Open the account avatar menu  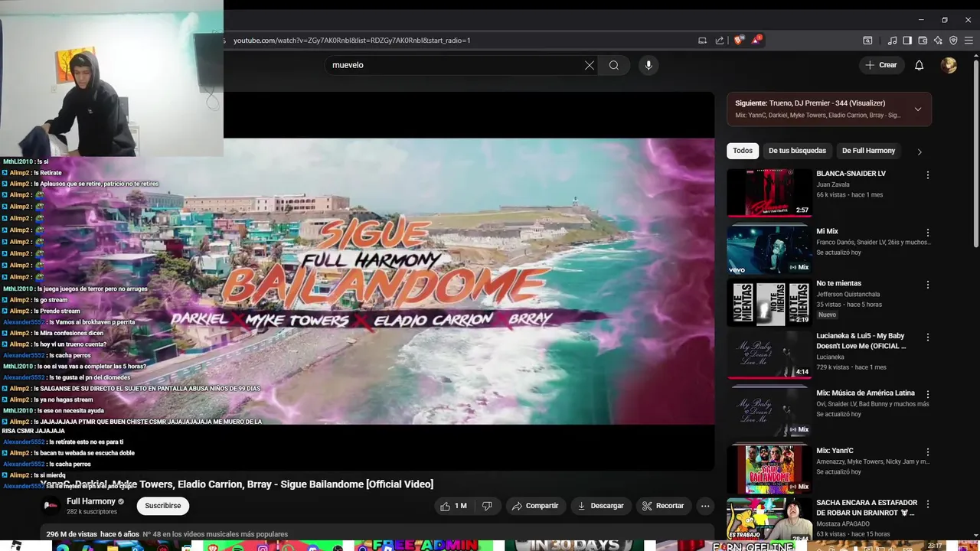pos(949,65)
